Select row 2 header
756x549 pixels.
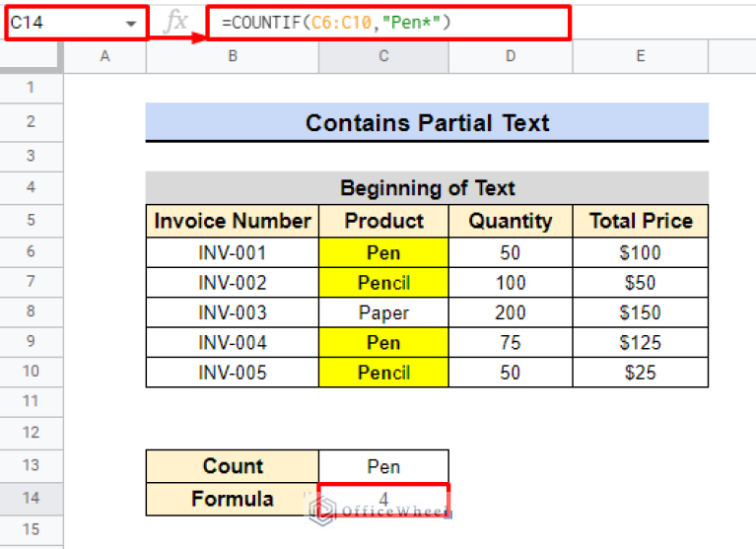(31, 122)
